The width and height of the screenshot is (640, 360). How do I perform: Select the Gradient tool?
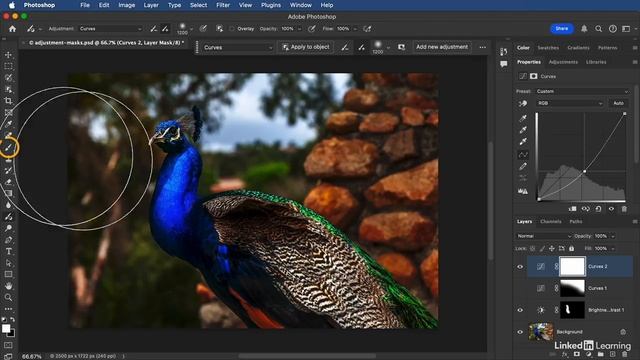point(8,193)
